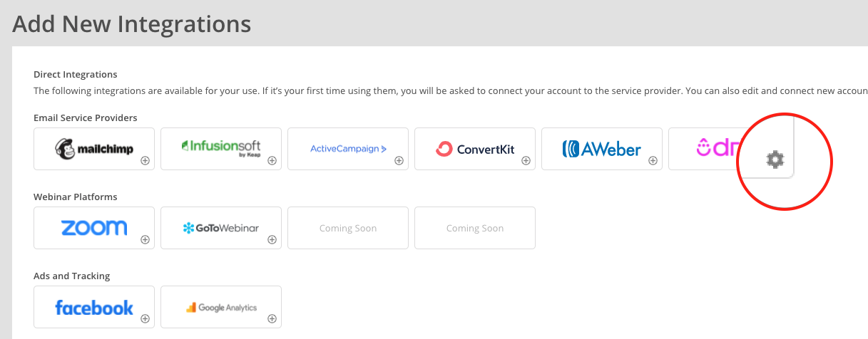Open settings via the gear icon
868x339 pixels.
pyautogui.click(x=775, y=160)
